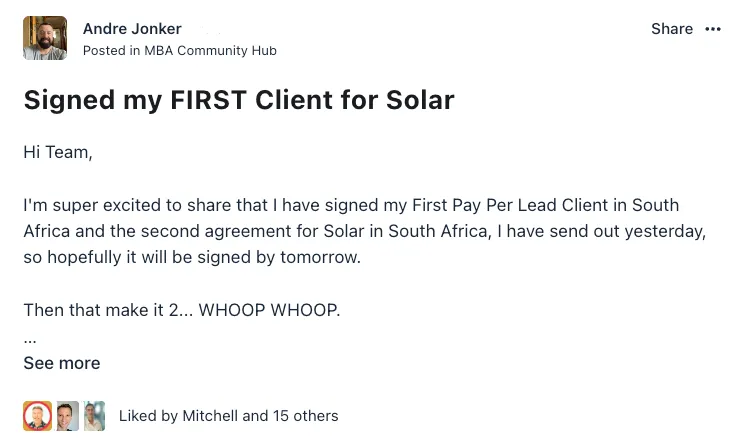Open Andre Jonker's profile name link
Screen dimensions: 737x447
tap(132, 29)
